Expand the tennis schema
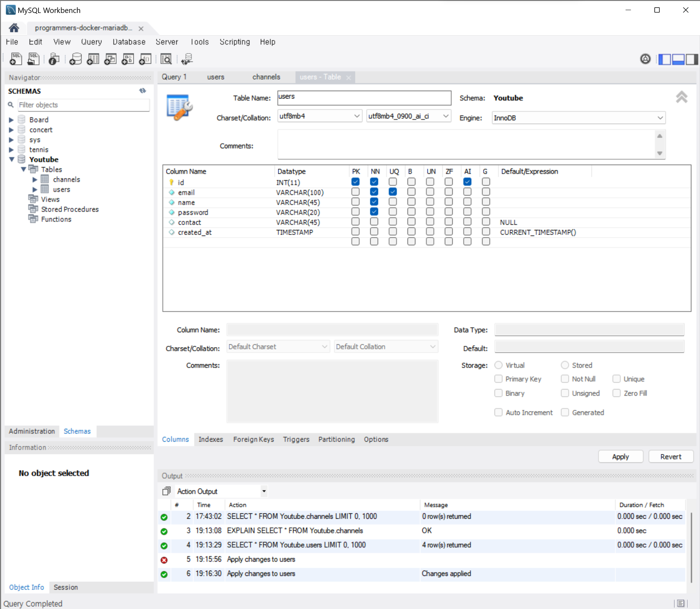Screen dimensions: 700x609 click(11, 150)
